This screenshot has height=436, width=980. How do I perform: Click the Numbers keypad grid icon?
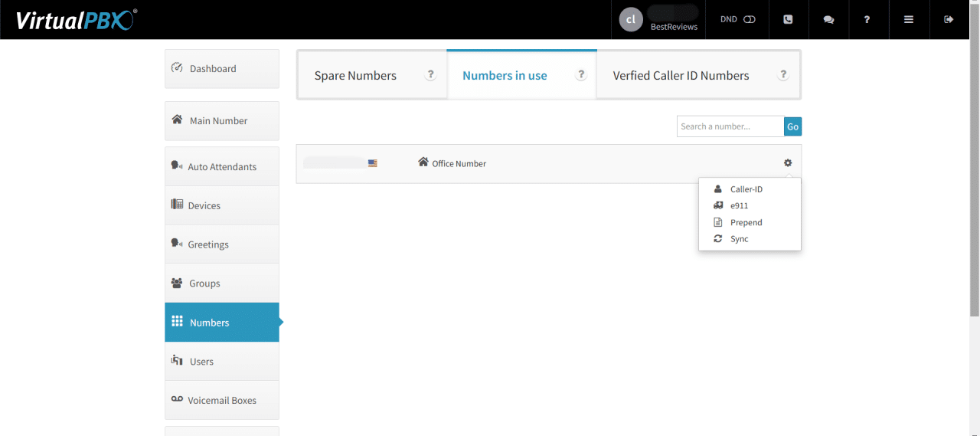click(177, 321)
